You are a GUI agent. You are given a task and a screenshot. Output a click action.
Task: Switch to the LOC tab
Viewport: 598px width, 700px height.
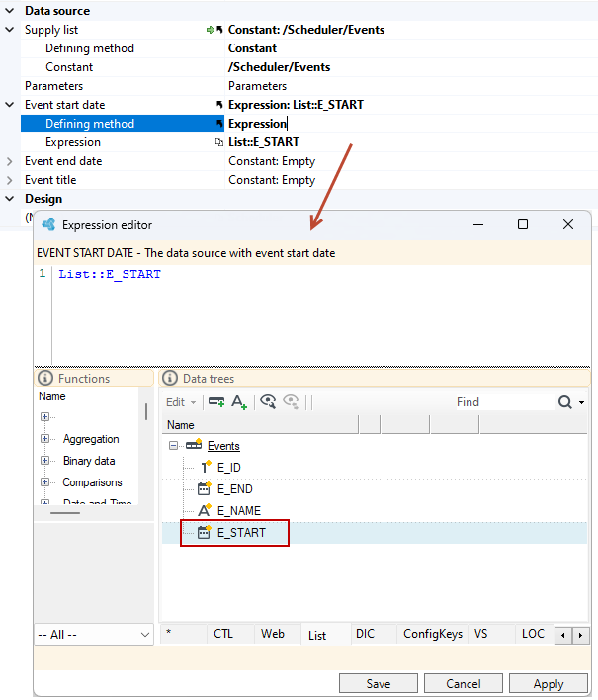[x=533, y=634]
